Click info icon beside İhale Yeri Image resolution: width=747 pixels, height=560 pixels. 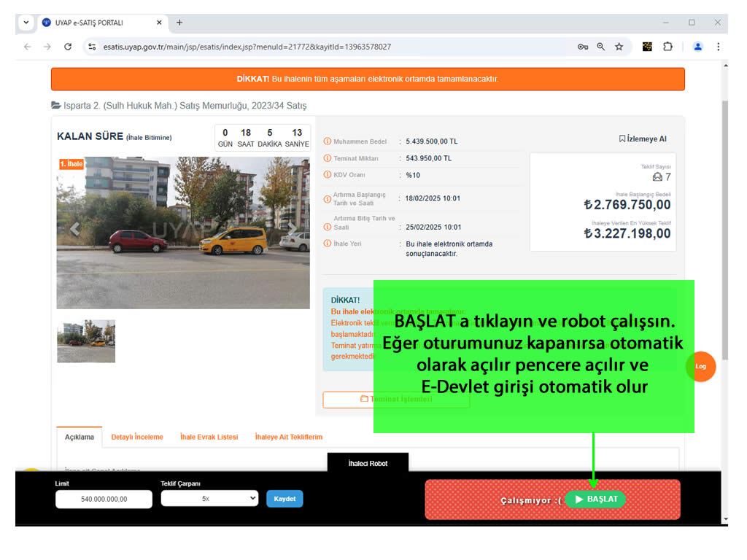[x=328, y=244]
